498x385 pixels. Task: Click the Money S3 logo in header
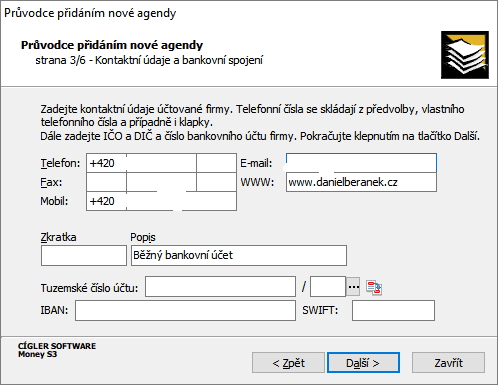point(465,55)
